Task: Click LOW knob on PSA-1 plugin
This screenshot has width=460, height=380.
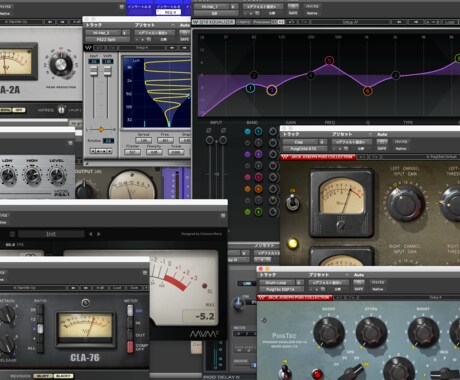Action: pos(8,176)
